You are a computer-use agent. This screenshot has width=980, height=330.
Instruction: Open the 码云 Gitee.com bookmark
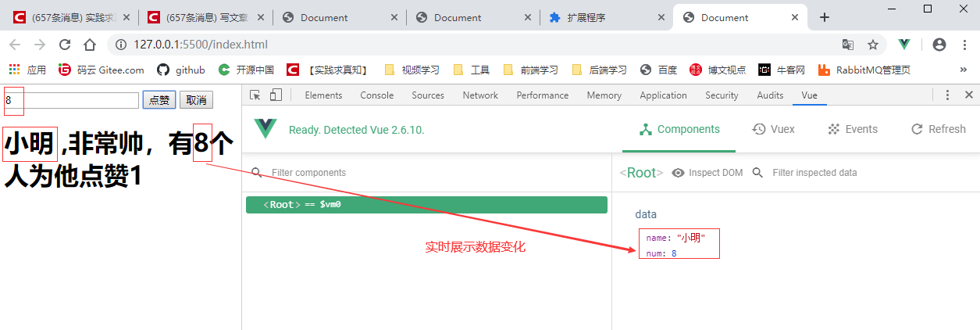(102, 70)
